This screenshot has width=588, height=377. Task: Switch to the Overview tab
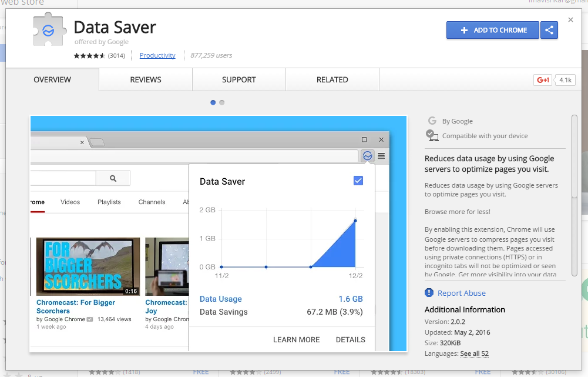coord(52,79)
